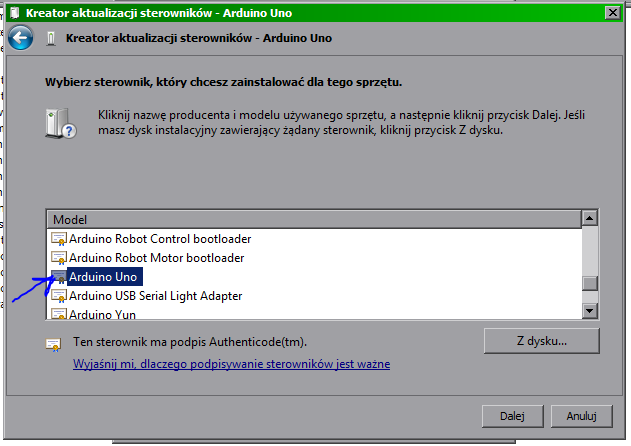Click the Arduino USB Serial Light Adapter icon

pos(59,296)
